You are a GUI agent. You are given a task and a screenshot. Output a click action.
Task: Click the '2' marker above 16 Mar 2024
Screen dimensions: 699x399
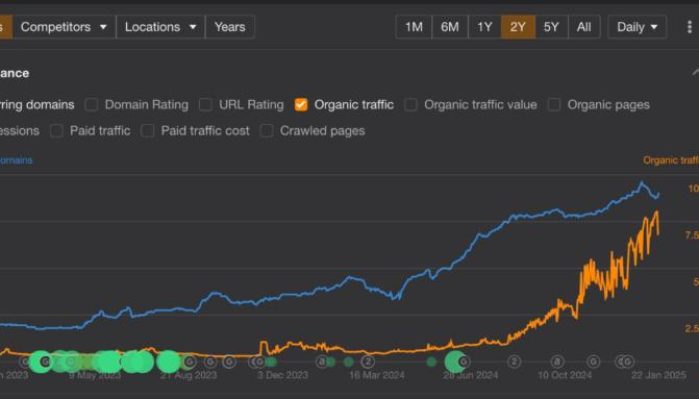click(x=367, y=362)
